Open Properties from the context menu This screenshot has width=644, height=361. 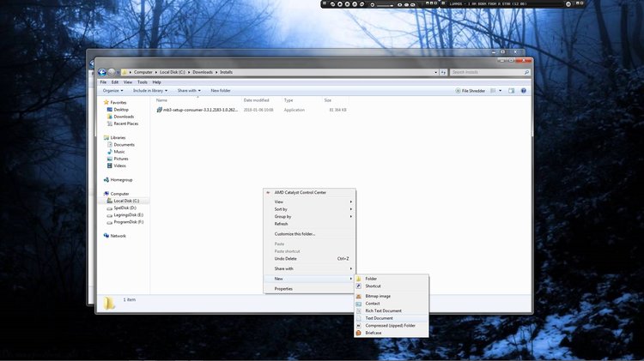point(309,289)
